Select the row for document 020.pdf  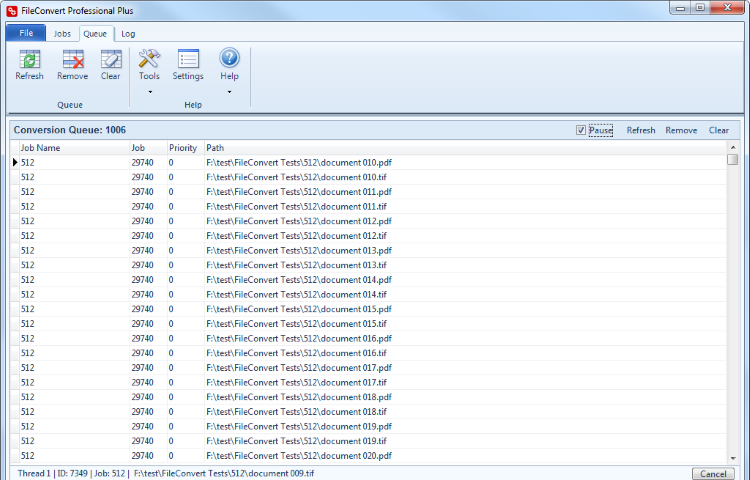(368, 456)
